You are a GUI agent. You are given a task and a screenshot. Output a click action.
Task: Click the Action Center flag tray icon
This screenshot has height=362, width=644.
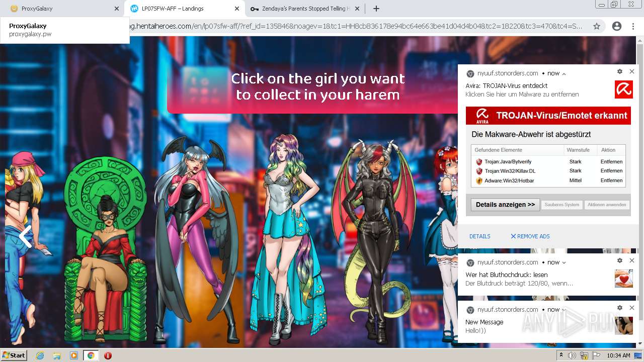[x=595, y=355]
